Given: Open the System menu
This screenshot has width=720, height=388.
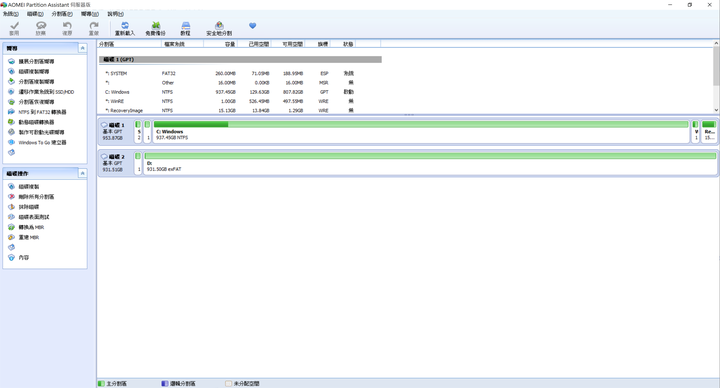Looking at the screenshot, I should (x=11, y=14).
